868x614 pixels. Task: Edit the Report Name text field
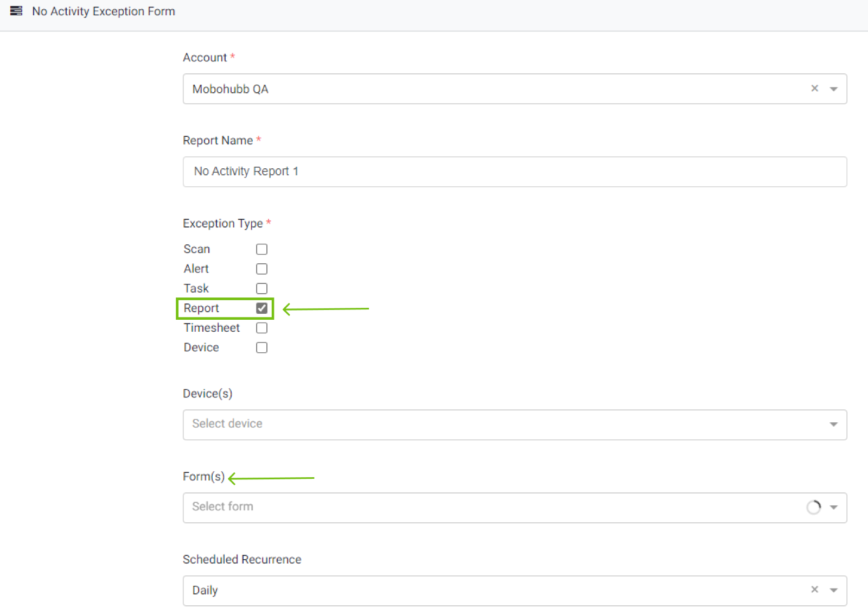point(514,172)
